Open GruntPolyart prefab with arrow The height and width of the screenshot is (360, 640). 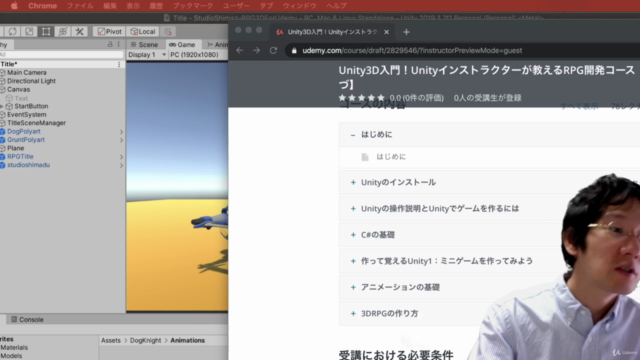coord(121,140)
